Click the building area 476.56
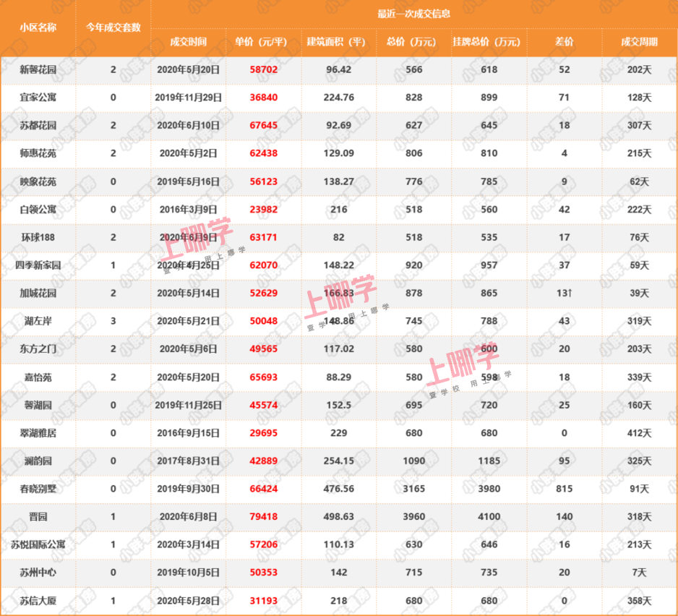This screenshot has height=616, width=678. [338, 489]
